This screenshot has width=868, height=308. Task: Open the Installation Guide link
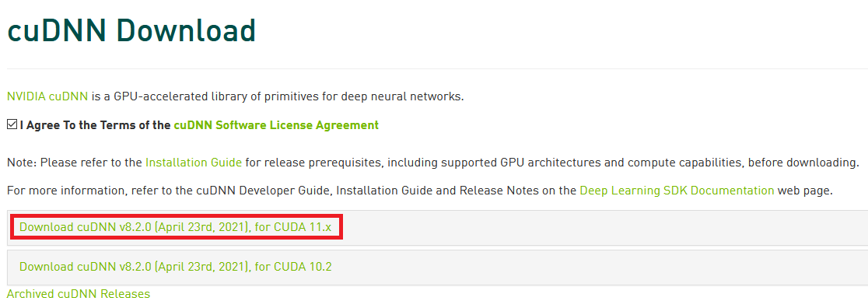[x=194, y=163]
